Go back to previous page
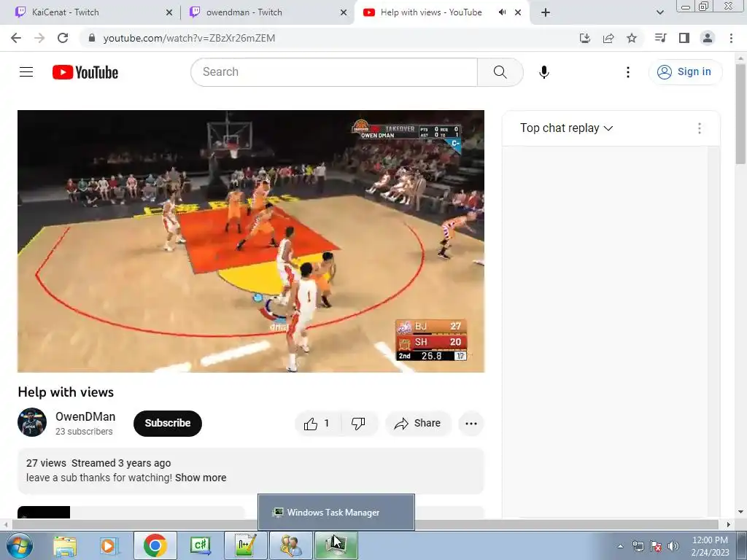This screenshot has width=747, height=560. (16, 38)
